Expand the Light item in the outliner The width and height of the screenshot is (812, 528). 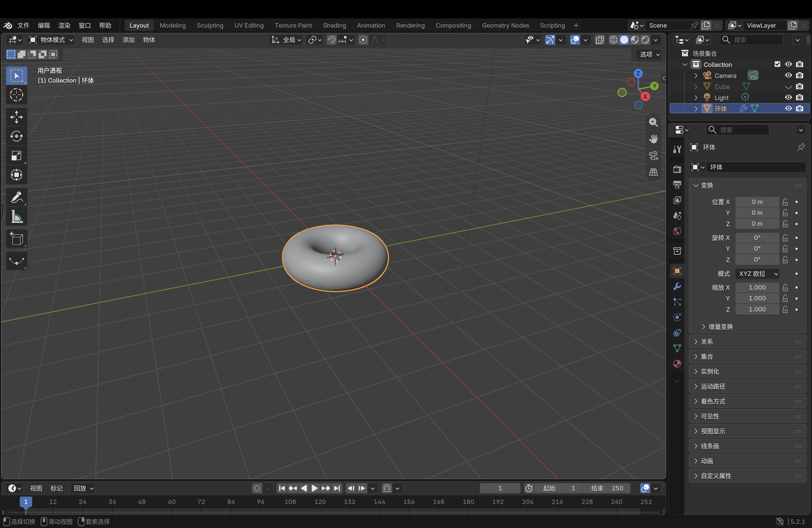(696, 98)
